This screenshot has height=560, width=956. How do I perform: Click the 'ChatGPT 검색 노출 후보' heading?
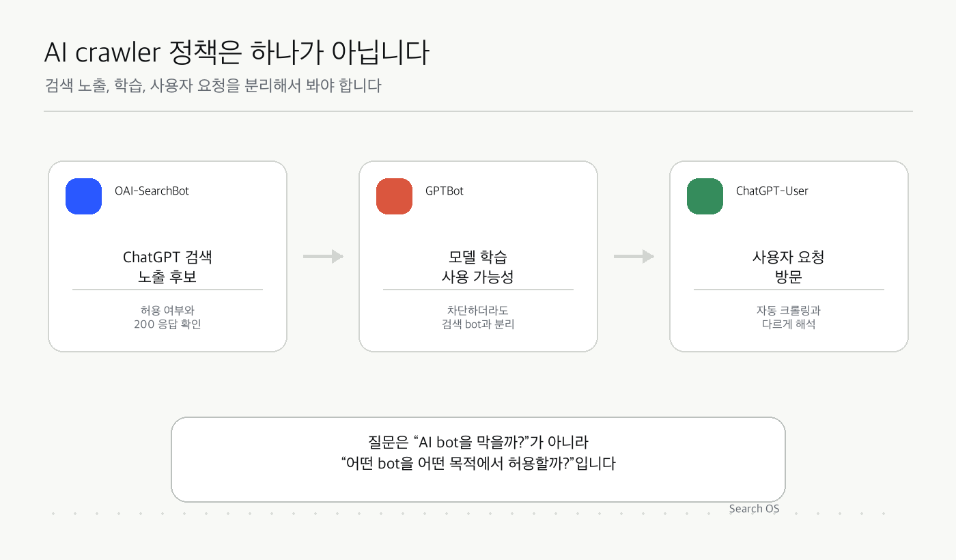coord(167,267)
